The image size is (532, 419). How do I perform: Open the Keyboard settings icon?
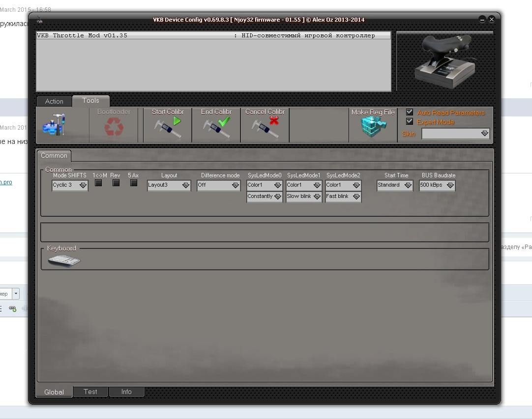coord(64,261)
